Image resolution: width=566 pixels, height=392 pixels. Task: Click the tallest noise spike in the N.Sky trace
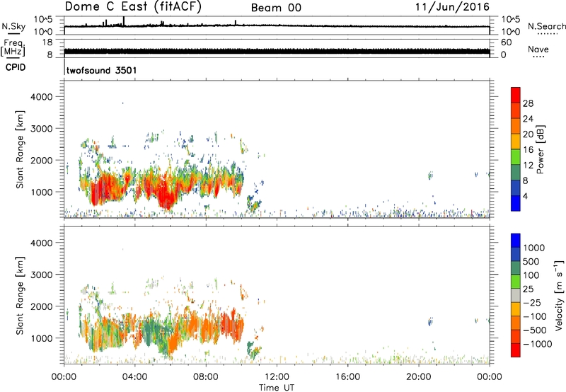tap(124, 21)
